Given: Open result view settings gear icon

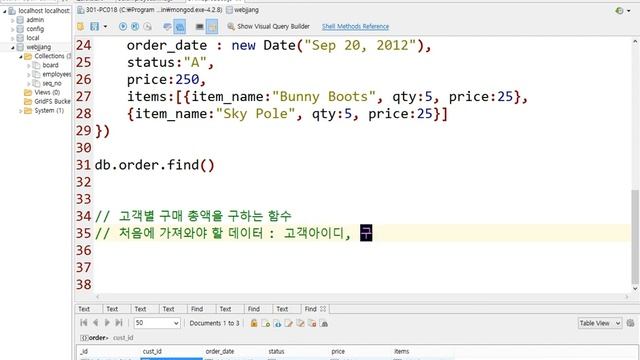Looking at the screenshot, I should [630, 323].
